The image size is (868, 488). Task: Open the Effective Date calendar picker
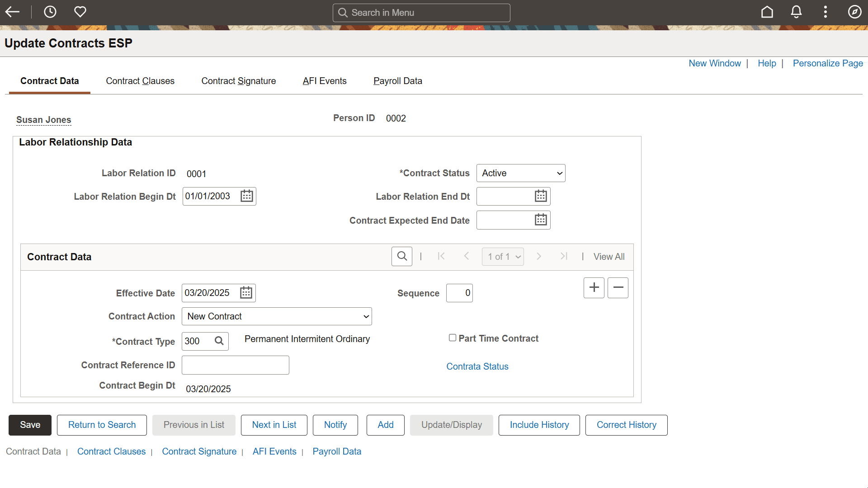pyautogui.click(x=245, y=292)
